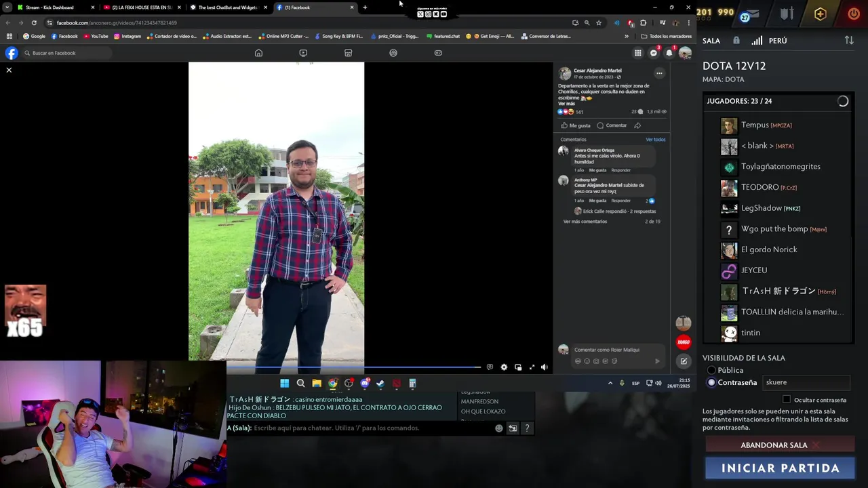Open Facebook Watch video tab icon
Screen dimensions: 868x488
(x=303, y=53)
